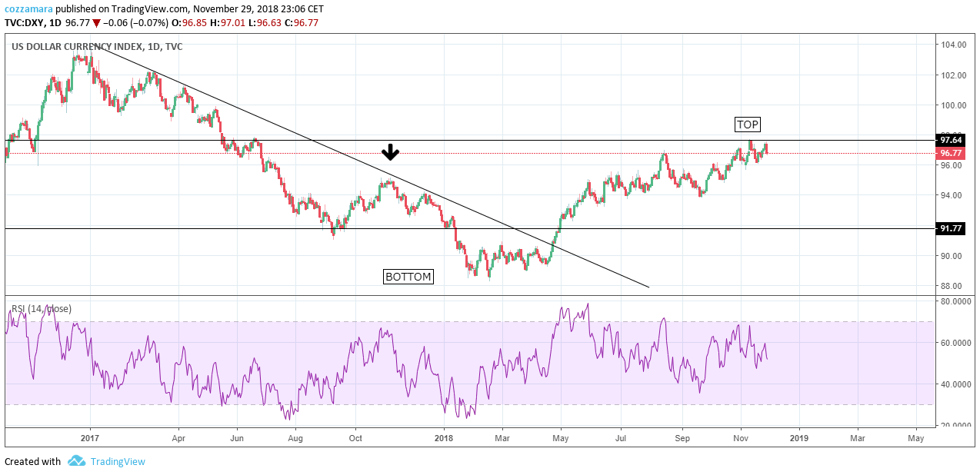Click the 'RSI (14, close)' indicator label

(42, 309)
